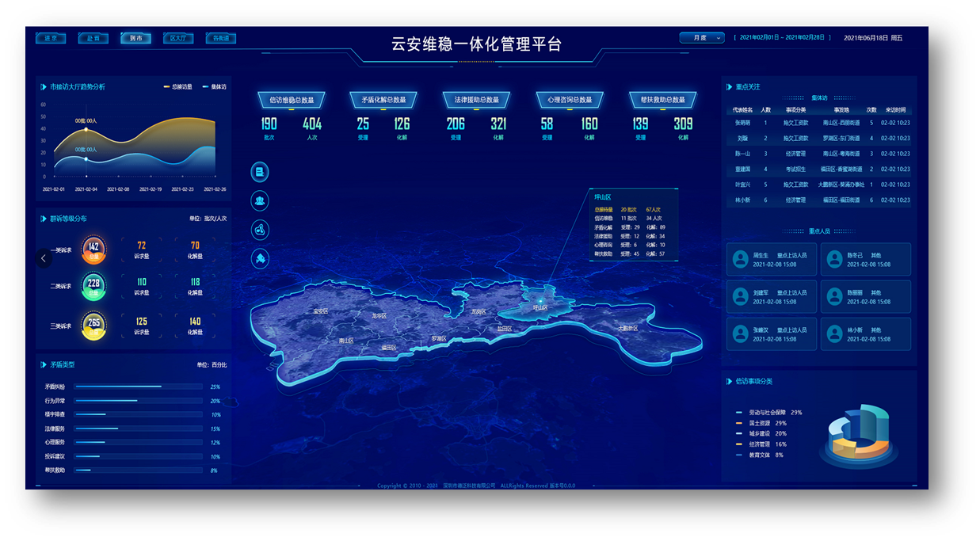
Task: Click the avatar icon for 刘建军
Action: (x=740, y=296)
